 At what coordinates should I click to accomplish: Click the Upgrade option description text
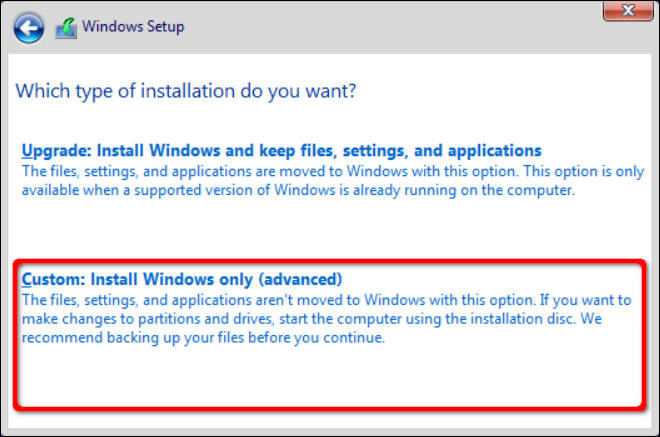pos(332,181)
